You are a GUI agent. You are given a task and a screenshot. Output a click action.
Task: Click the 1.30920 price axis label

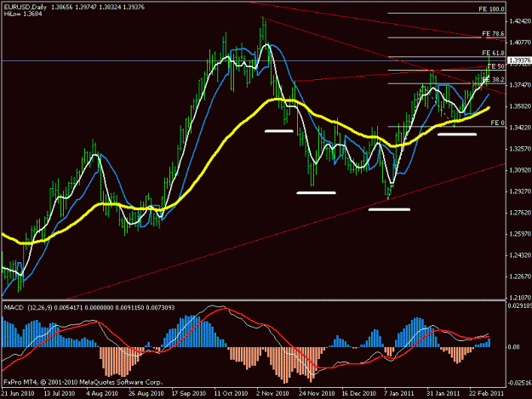[x=520, y=170]
